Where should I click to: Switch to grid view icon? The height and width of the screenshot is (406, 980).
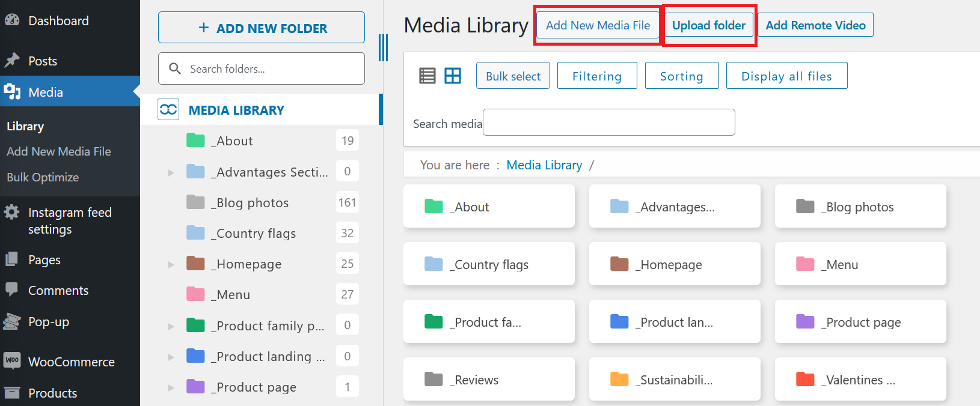(x=453, y=76)
